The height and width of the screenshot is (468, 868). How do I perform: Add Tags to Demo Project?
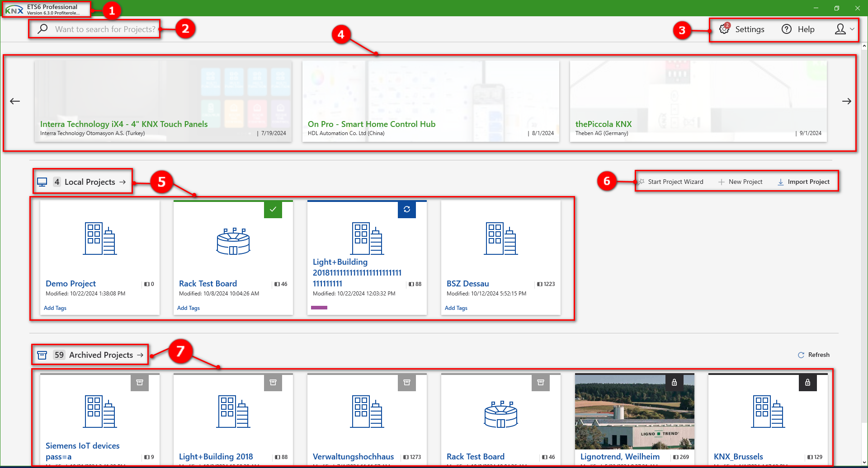click(x=55, y=308)
